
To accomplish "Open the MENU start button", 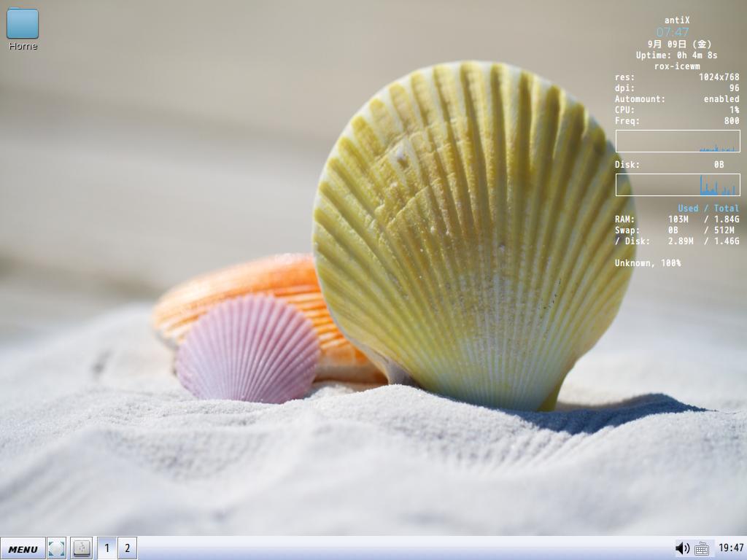I will click(23, 548).
